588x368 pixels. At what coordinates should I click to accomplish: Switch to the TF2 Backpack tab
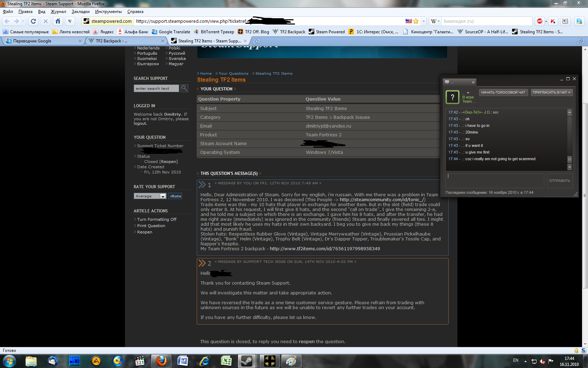[126, 41]
